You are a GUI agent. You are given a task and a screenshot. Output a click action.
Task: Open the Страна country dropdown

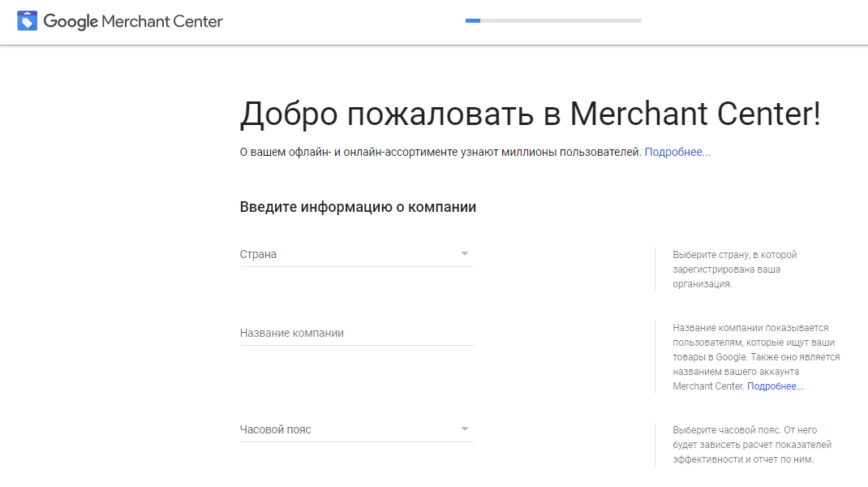[356, 254]
